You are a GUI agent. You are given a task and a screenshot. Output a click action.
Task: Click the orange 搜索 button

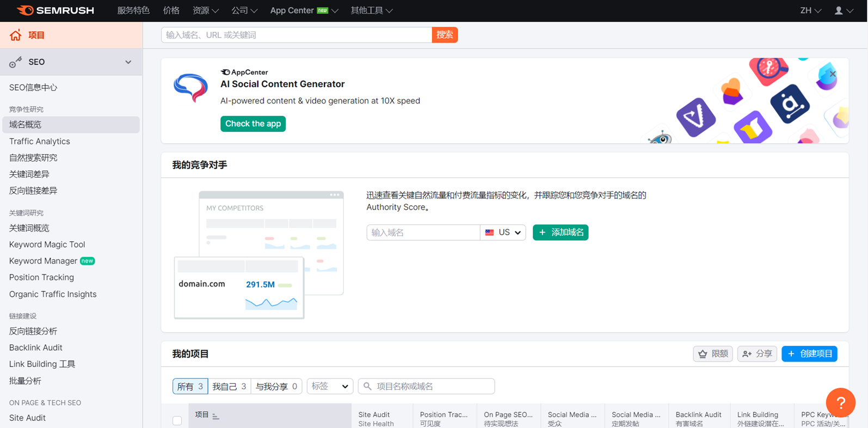click(445, 35)
